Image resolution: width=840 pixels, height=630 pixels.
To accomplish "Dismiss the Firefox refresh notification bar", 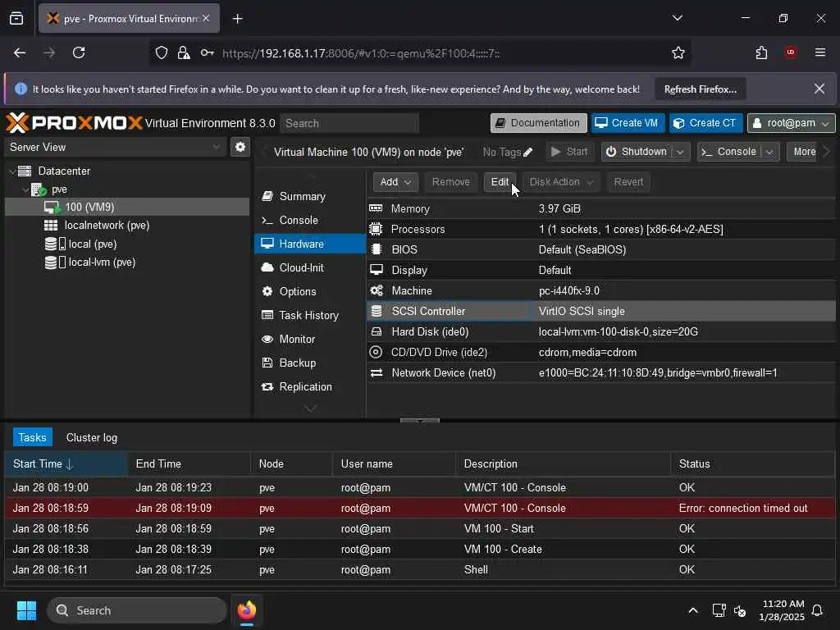I will 819,89.
